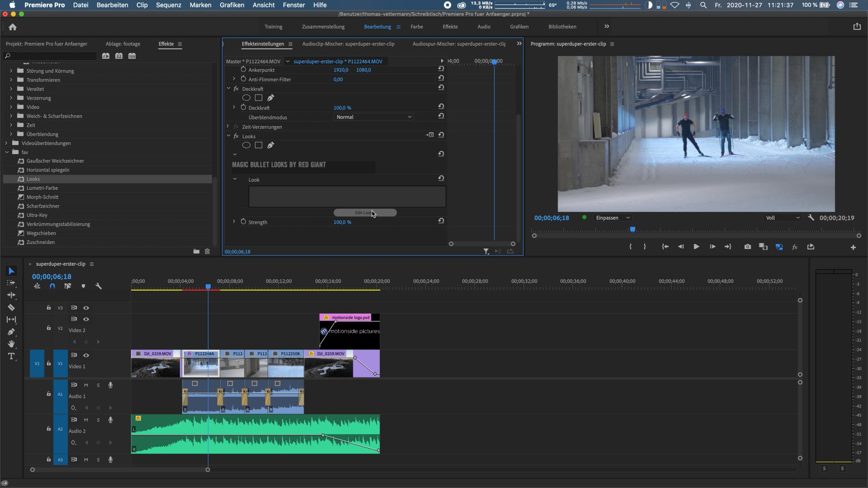Toggle the timeline snap magnet icon

[52, 286]
